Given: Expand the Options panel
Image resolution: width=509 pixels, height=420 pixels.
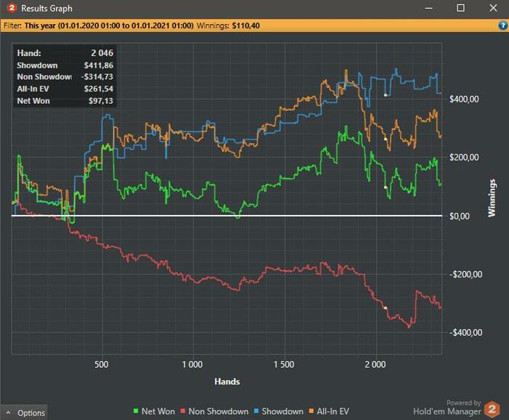Looking at the screenshot, I should coord(24,413).
